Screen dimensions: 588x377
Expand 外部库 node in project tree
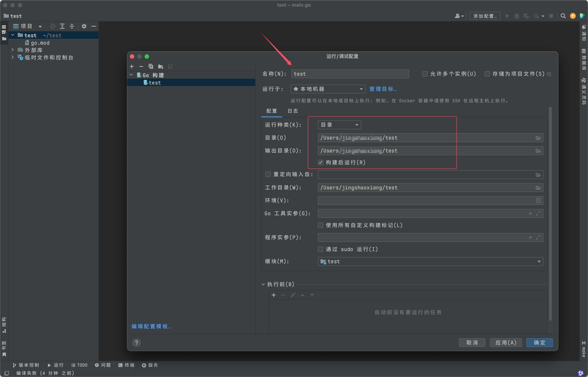click(x=13, y=50)
